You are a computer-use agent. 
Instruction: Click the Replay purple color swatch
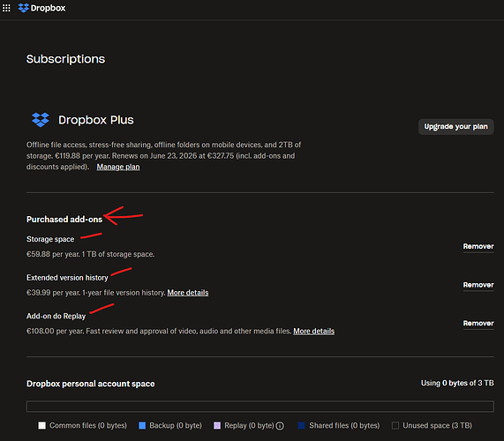tap(217, 426)
